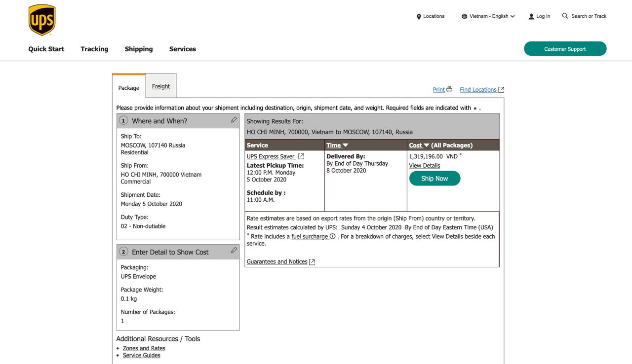Click external link icon next to UPS Express Saver

301,156
